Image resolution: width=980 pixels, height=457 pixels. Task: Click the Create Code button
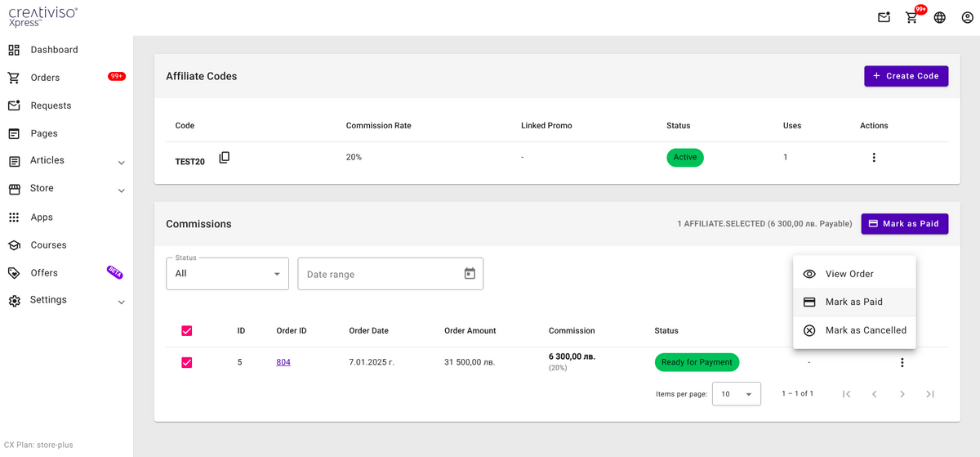click(x=906, y=76)
